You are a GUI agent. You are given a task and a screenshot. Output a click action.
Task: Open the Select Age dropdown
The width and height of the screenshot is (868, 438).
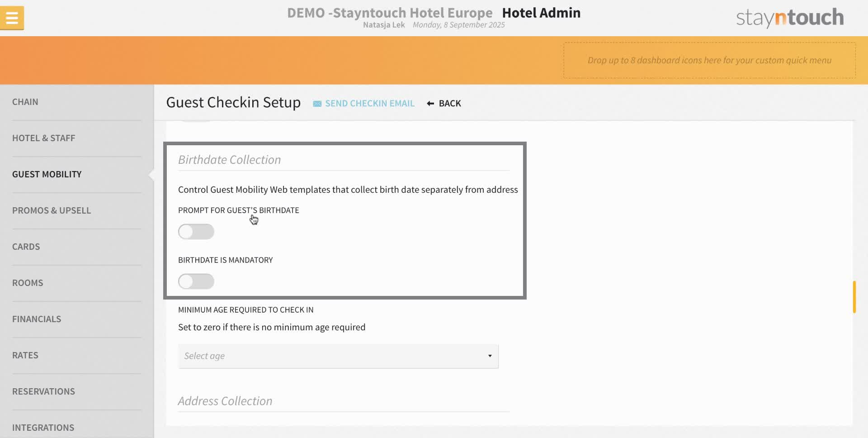pyautogui.click(x=338, y=356)
